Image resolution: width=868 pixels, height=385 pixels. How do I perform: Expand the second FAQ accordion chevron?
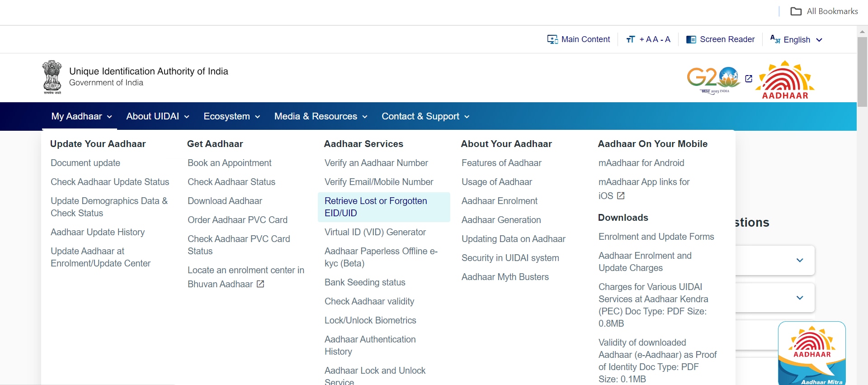[x=800, y=298]
